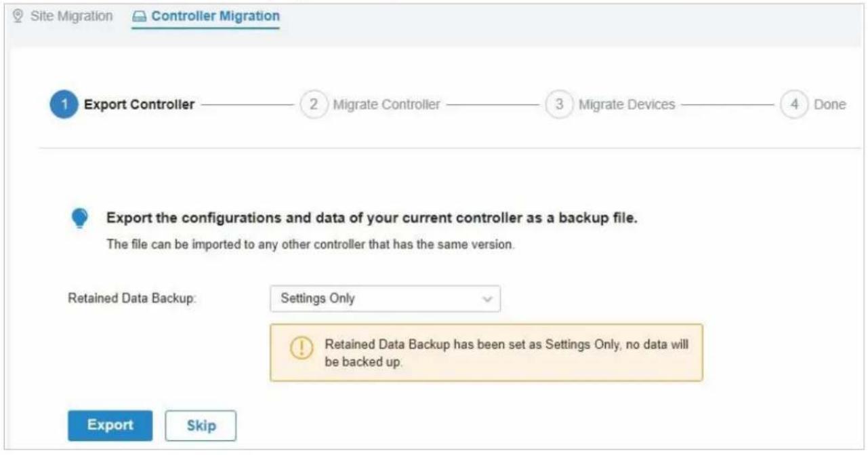Click step 3 circle for Migrate Devices
The width and height of the screenshot is (868, 455).
(x=559, y=104)
